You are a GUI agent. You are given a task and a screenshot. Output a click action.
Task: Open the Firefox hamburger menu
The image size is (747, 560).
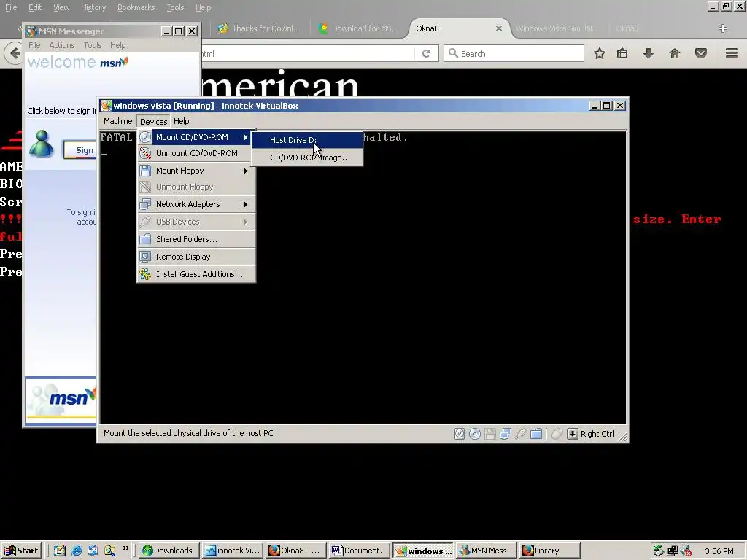(x=731, y=53)
